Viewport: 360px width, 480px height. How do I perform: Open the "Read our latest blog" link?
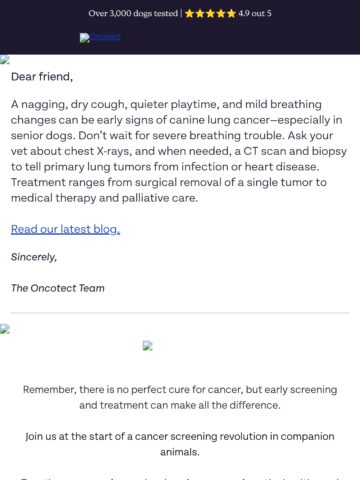click(65, 229)
